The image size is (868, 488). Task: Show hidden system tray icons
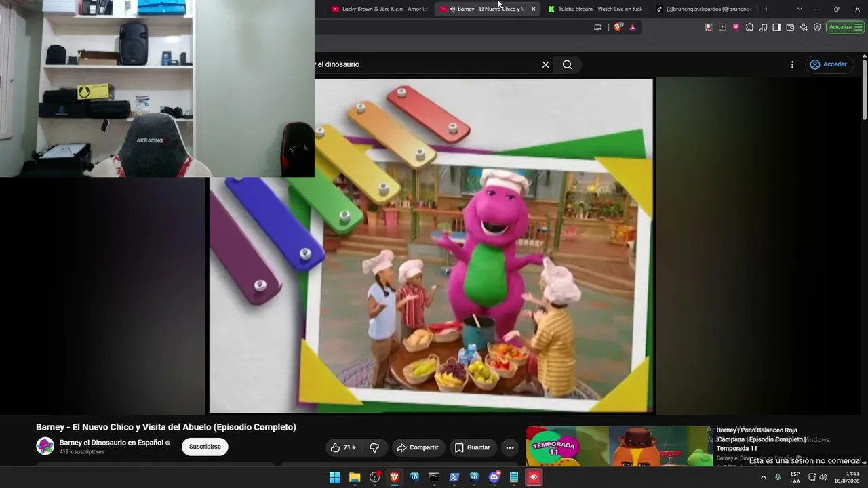(x=764, y=477)
